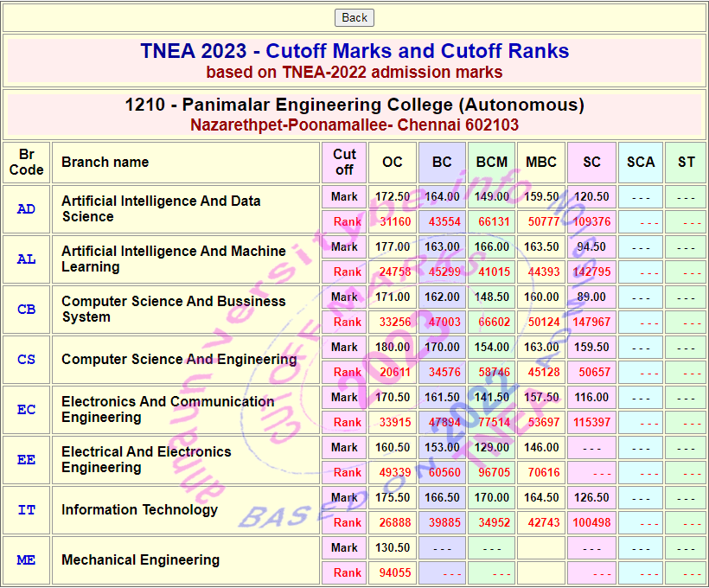Select 'Information Technology' branch name
709x588 pixels.
point(140,510)
